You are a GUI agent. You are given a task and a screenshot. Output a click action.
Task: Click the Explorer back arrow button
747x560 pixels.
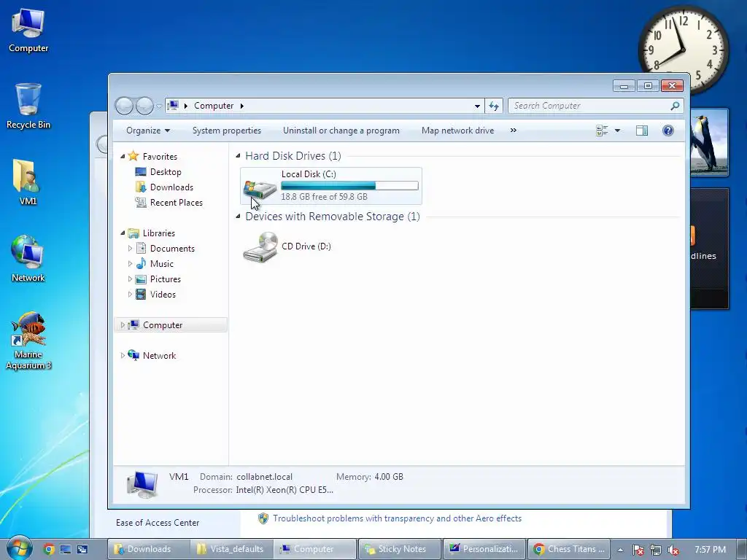coord(124,106)
